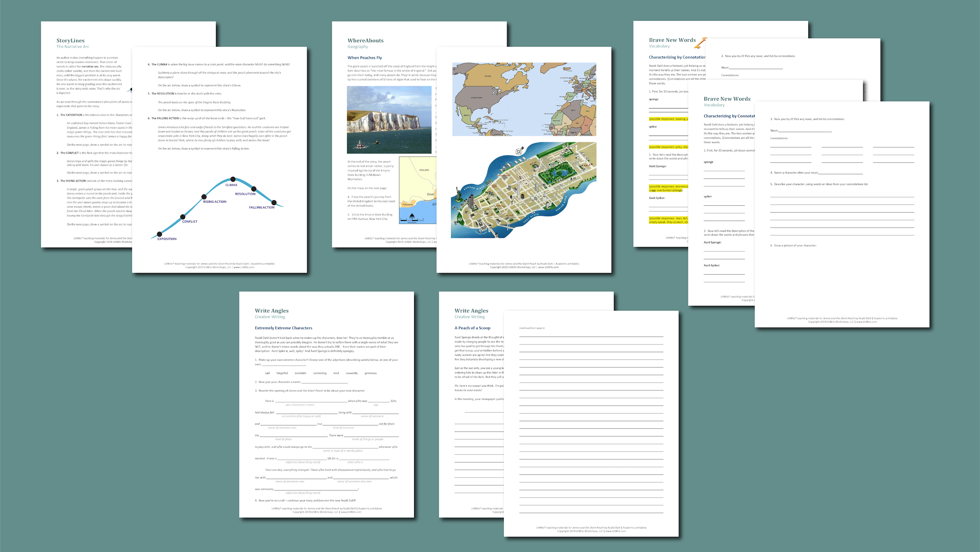The image size is (980, 552).
Task: Click the Noun blank on the front vocabulary page
Action: pos(805,131)
